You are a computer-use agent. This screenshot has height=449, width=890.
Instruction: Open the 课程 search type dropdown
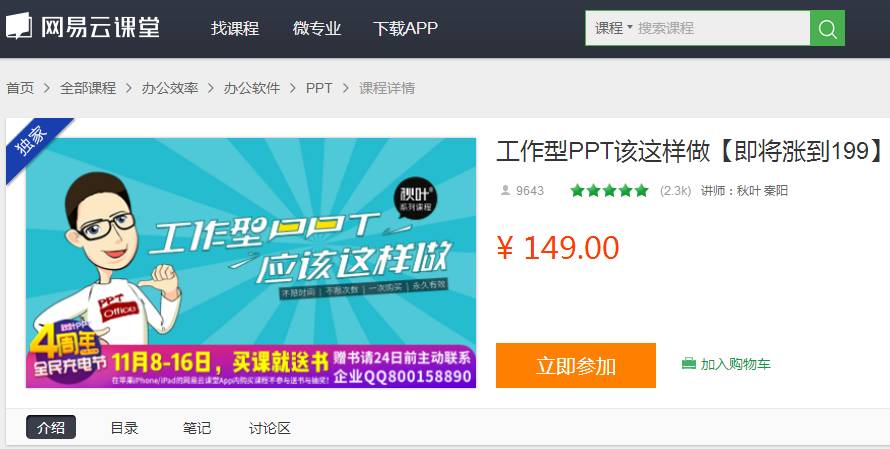click(613, 28)
